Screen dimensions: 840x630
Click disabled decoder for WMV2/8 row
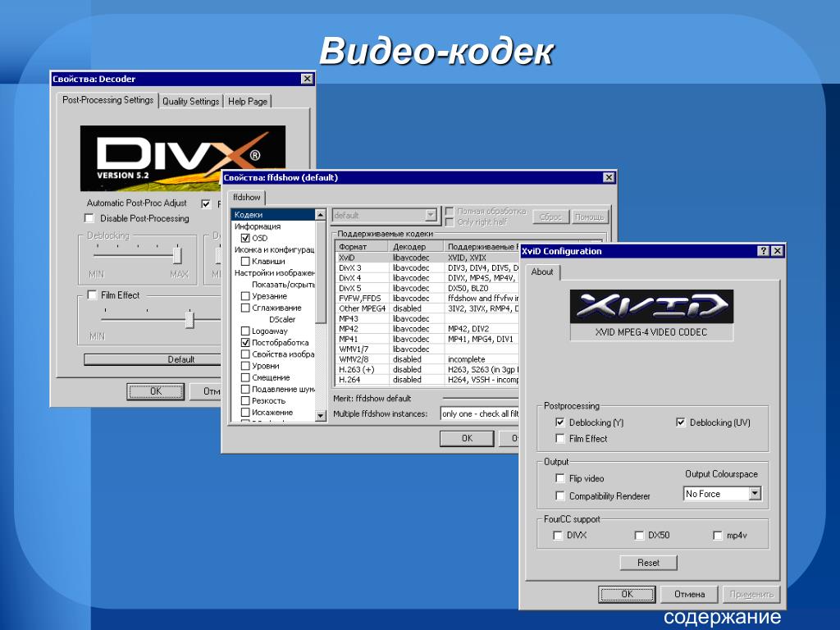(407, 359)
